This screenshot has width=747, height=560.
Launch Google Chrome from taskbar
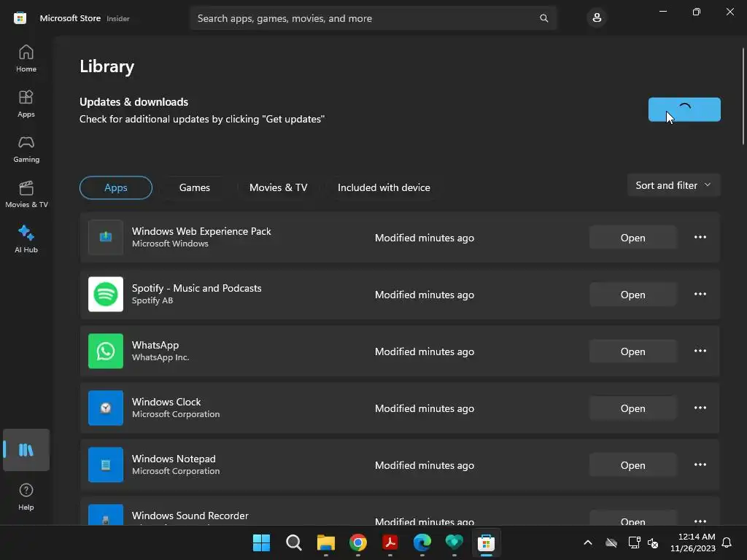357,542
